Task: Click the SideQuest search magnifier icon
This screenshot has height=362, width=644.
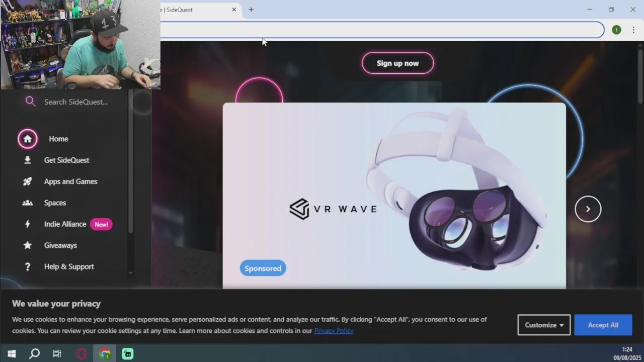Action: point(30,102)
